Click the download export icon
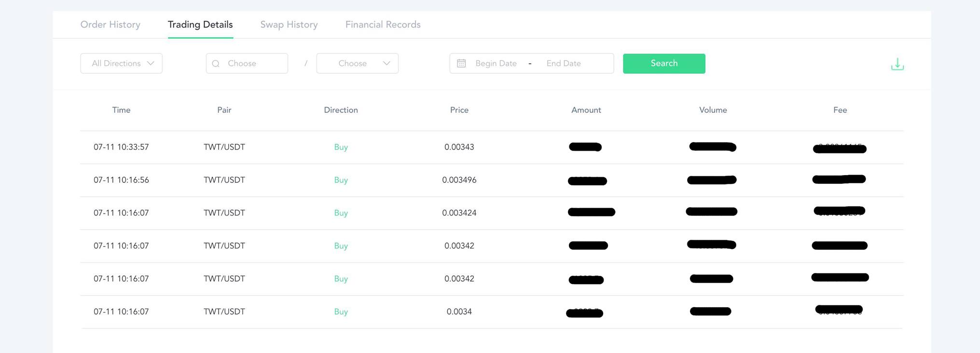 pyautogui.click(x=897, y=64)
